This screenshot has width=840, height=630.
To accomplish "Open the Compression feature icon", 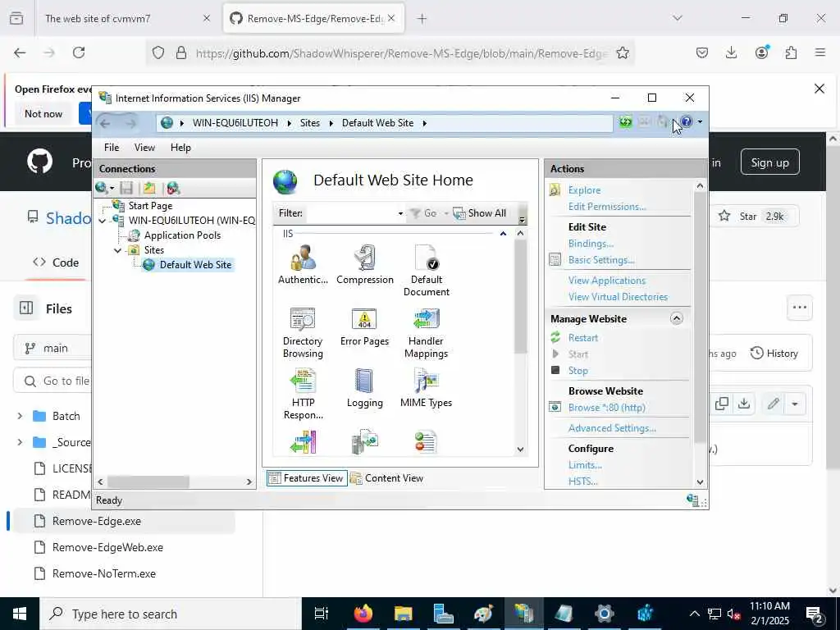I will point(365,265).
